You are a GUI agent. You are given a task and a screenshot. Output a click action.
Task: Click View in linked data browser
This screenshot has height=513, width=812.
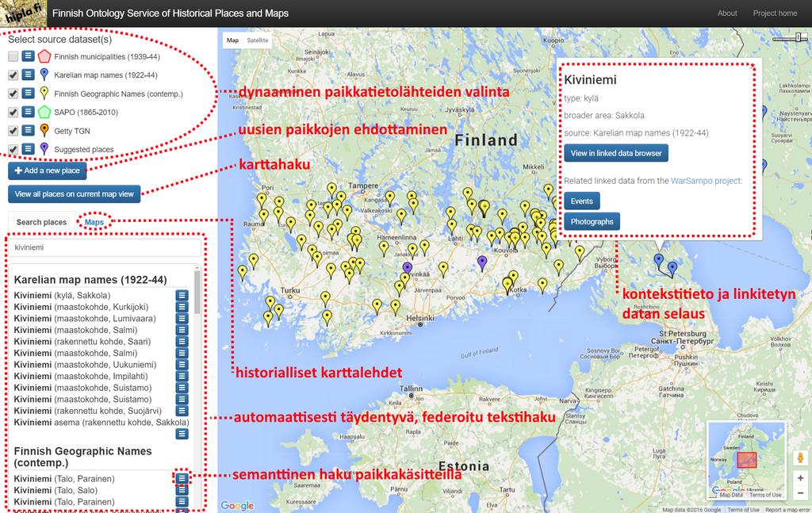(616, 153)
